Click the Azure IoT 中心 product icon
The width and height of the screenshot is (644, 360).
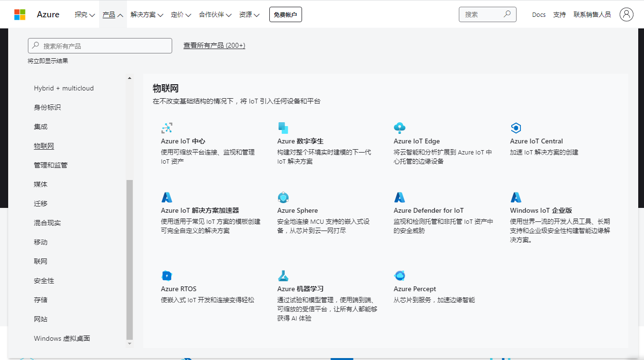coord(166,128)
